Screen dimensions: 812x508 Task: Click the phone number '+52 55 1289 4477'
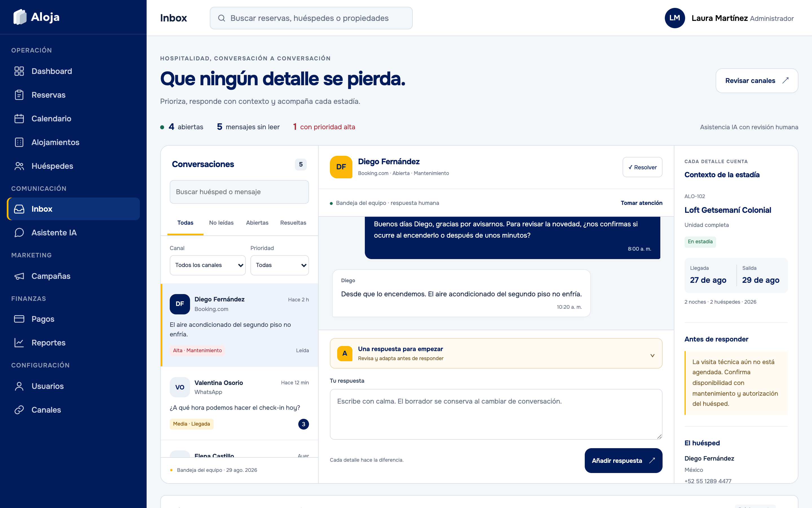pyautogui.click(x=708, y=481)
